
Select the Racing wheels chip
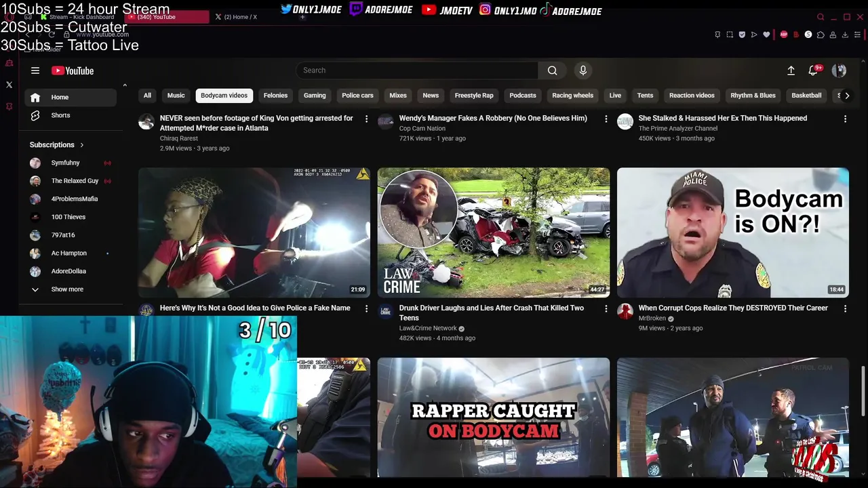[x=572, y=96]
